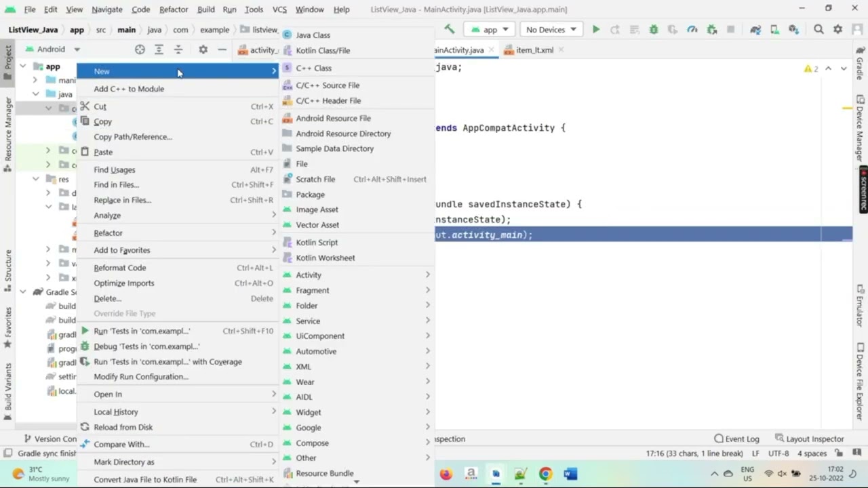Click the Sync Project with Gradle Files icon
Viewport: 868px width, 488px height.
[755, 29]
